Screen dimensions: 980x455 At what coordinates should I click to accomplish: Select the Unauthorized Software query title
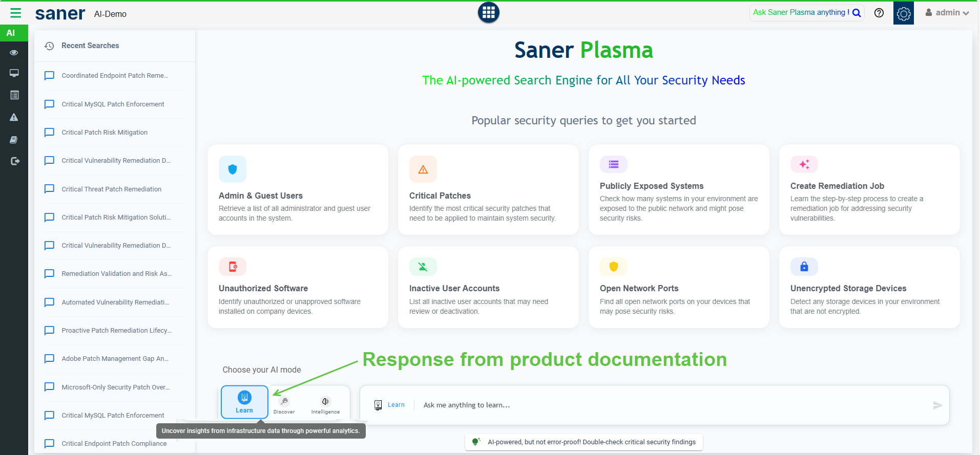tap(263, 289)
